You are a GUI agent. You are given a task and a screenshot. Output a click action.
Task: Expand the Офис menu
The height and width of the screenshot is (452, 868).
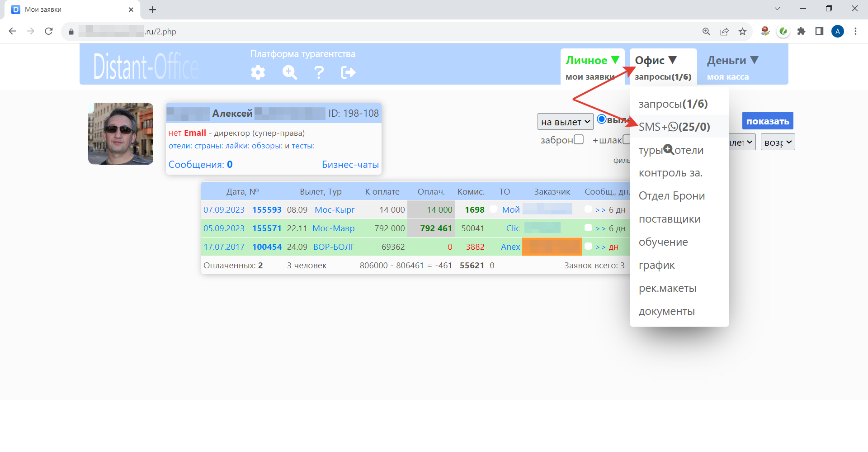coord(656,60)
